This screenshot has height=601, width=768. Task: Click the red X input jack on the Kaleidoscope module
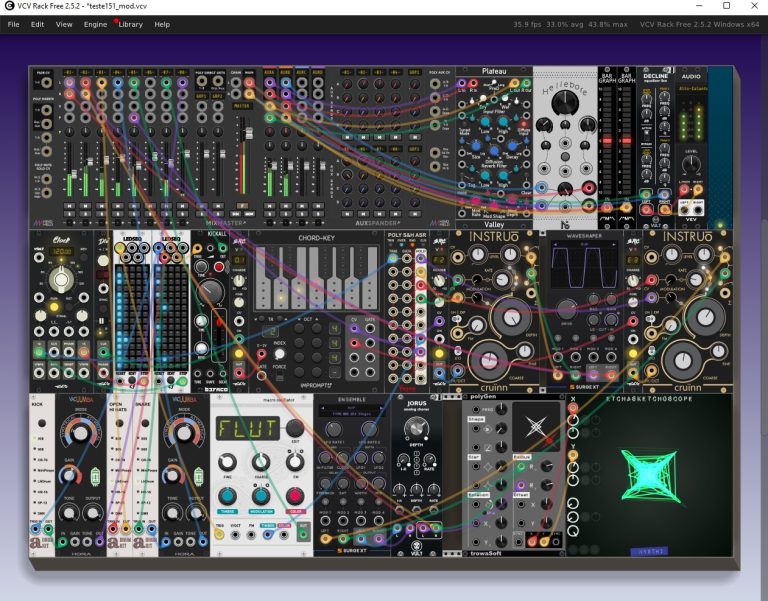tap(572, 408)
